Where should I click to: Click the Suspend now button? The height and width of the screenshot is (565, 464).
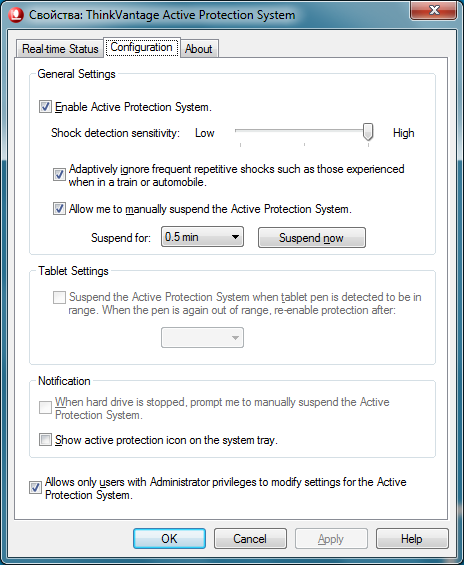pos(312,237)
